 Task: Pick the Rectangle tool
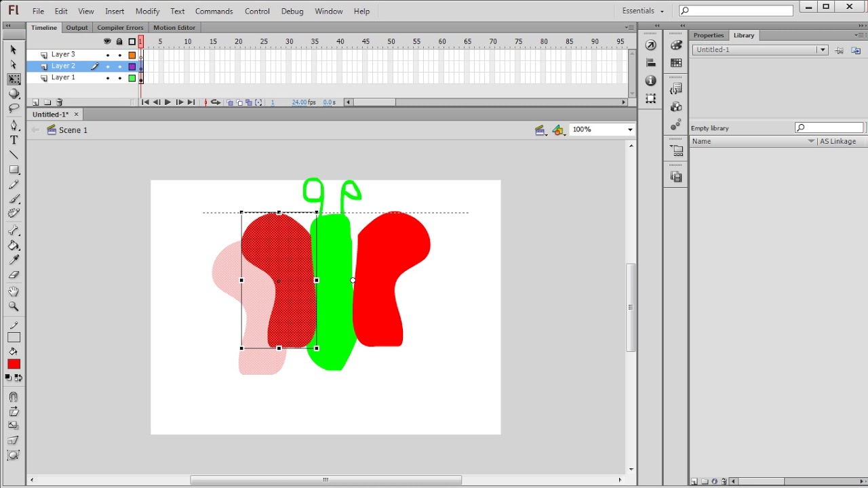14,170
